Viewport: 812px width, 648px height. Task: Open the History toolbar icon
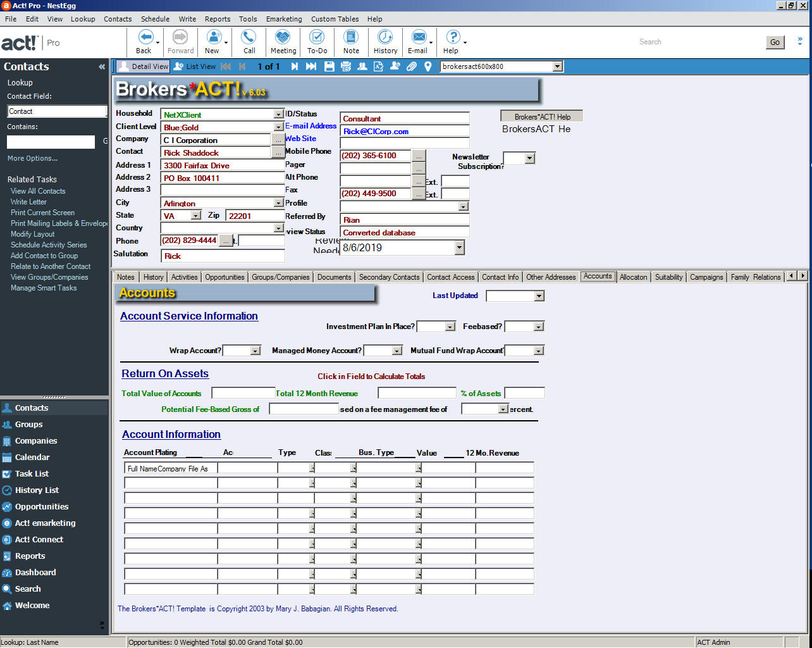(x=385, y=37)
